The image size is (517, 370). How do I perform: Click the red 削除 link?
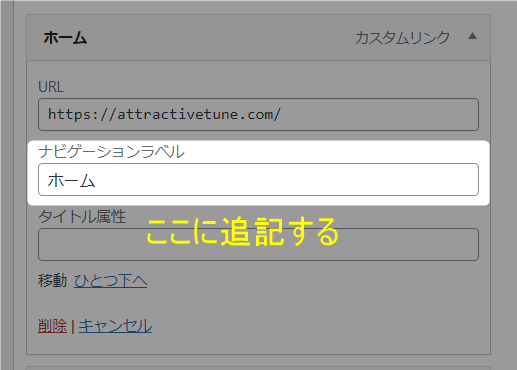(52, 326)
